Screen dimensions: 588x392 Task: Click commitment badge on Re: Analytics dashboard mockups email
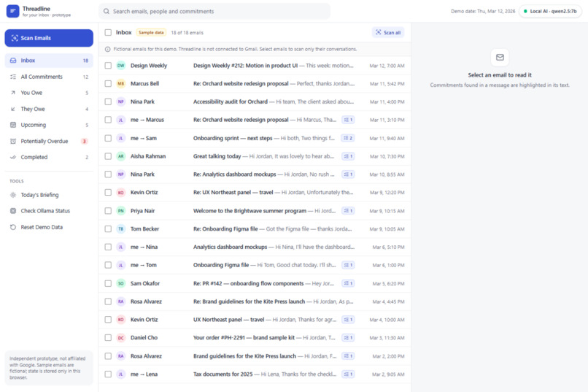click(348, 174)
